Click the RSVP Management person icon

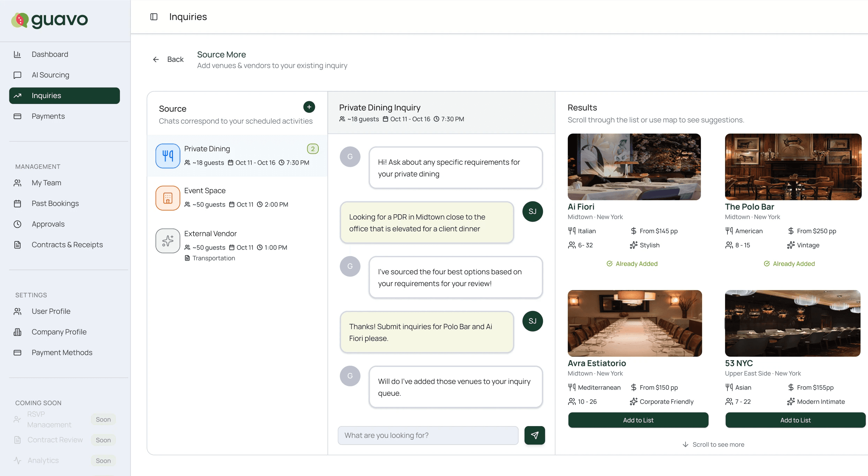(17, 419)
